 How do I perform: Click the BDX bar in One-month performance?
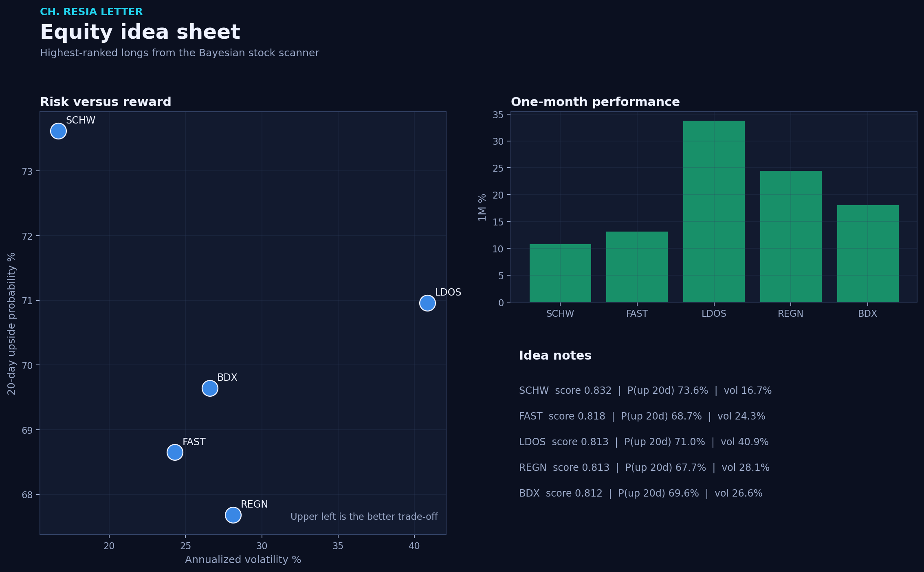pyautogui.click(x=868, y=254)
